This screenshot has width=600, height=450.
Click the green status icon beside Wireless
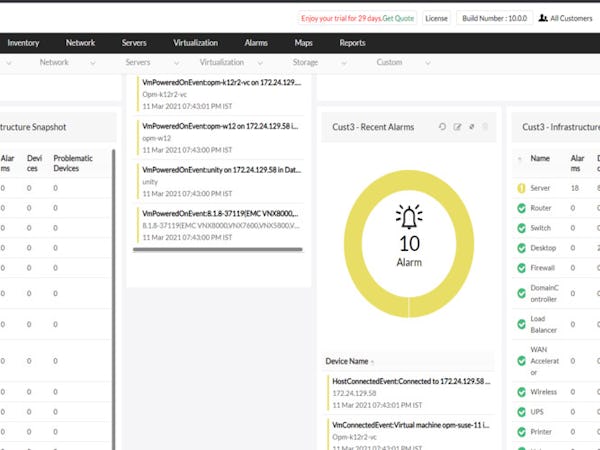(521, 392)
